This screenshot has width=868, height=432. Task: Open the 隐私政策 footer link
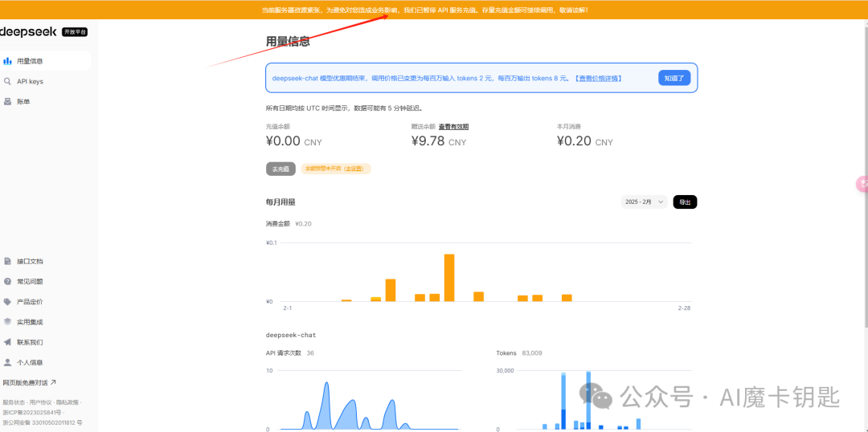pyautogui.click(x=68, y=402)
